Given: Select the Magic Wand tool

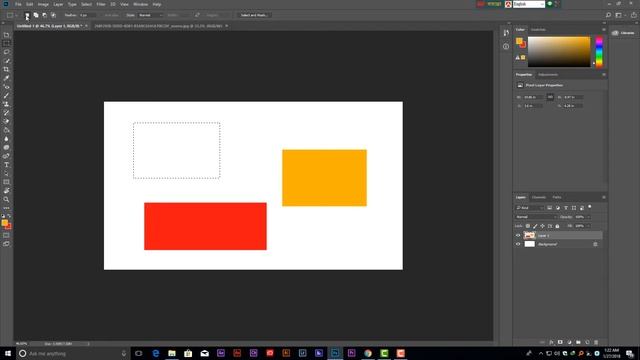Looking at the screenshot, I should click(6, 61).
